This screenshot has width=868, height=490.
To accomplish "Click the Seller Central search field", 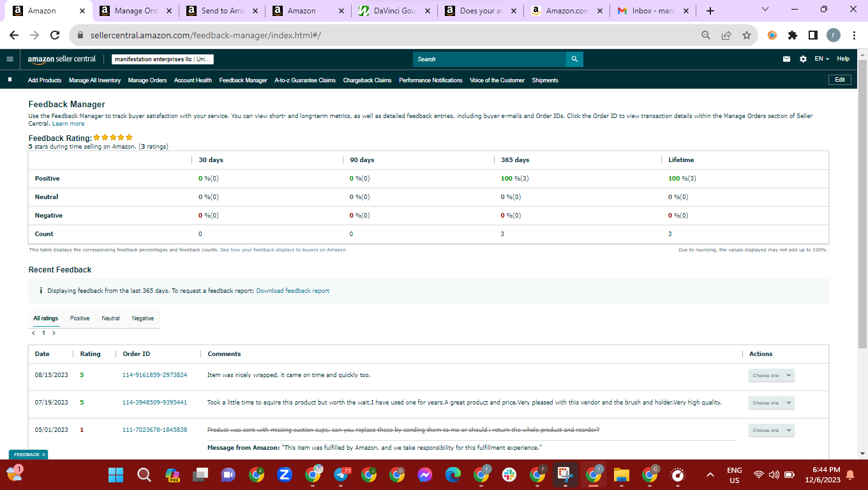I will click(x=490, y=59).
